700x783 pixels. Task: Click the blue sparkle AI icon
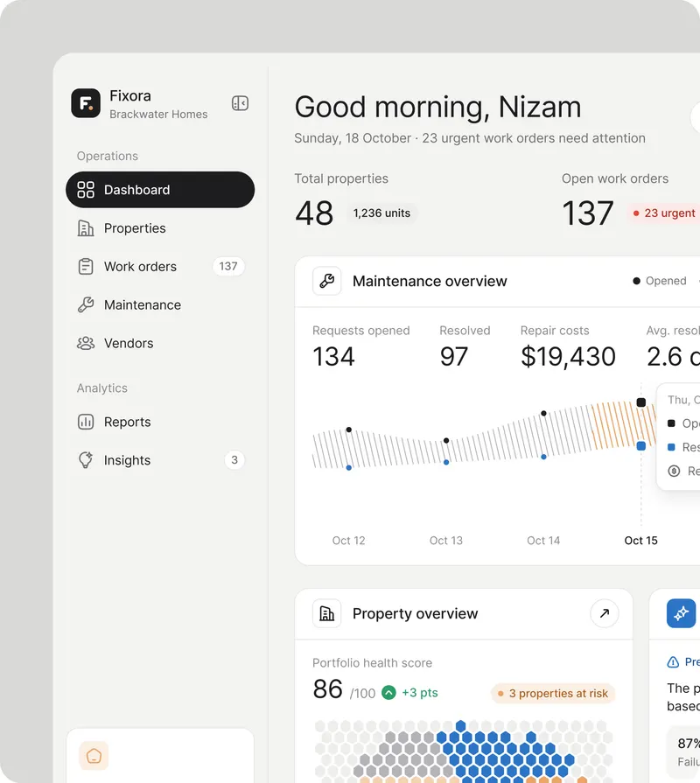pyautogui.click(x=681, y=613)
